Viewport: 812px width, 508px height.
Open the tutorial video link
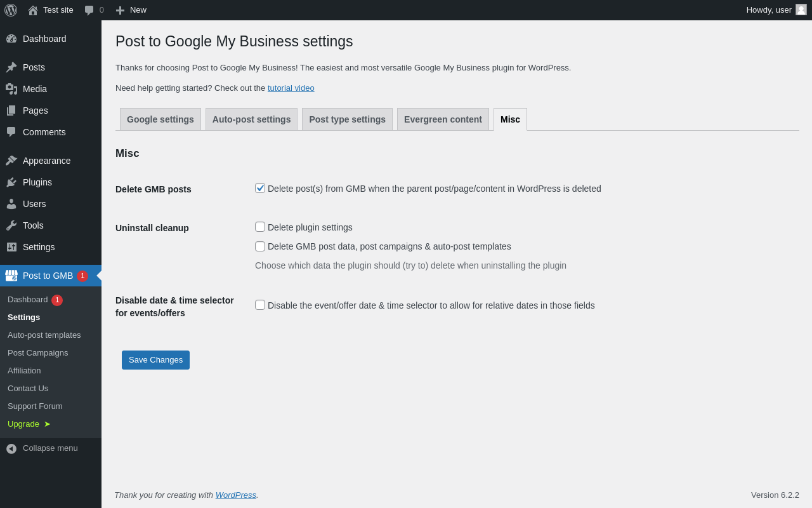[291, 88]
